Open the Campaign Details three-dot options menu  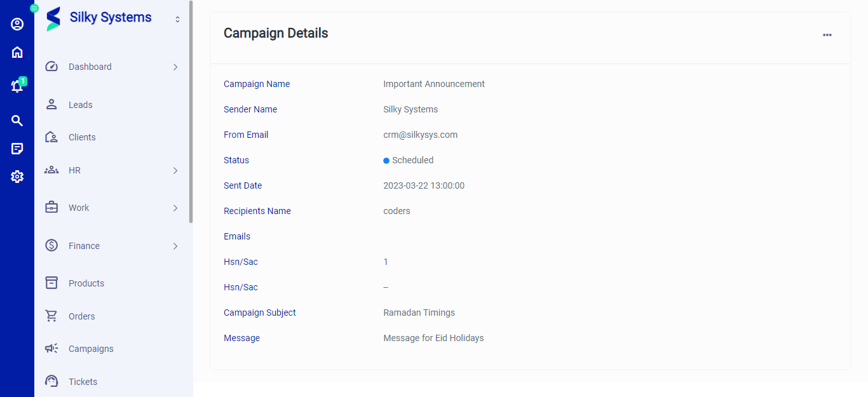[x=827, y=35]
